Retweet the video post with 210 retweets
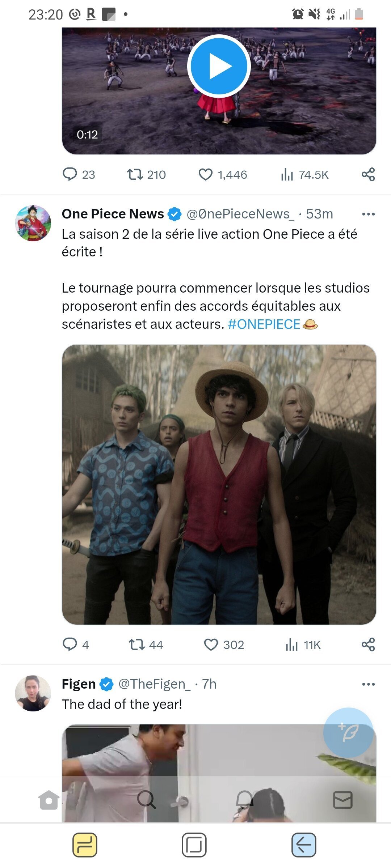 click(146, 175)
